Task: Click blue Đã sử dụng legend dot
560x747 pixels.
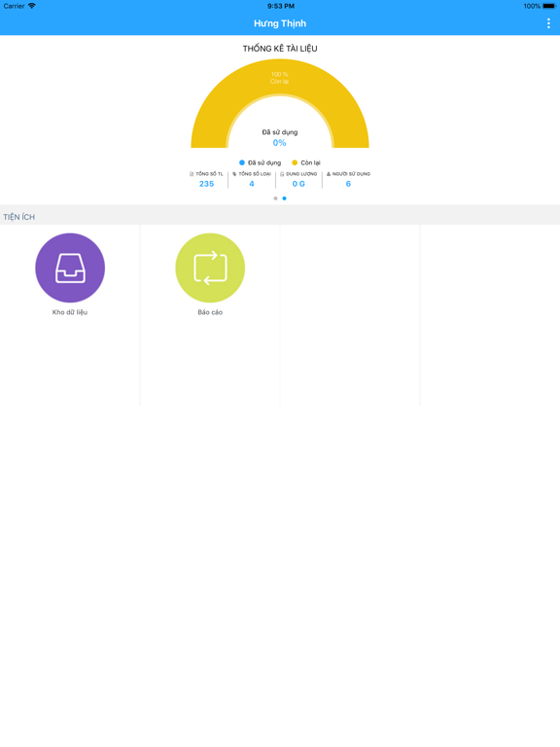Action: 242,162
